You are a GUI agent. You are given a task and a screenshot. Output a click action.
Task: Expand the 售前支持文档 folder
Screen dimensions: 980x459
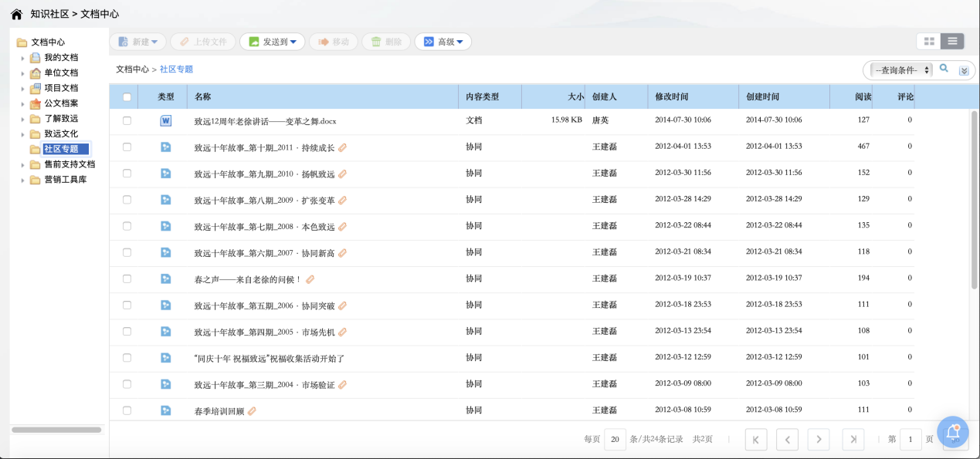coord(23,164)
